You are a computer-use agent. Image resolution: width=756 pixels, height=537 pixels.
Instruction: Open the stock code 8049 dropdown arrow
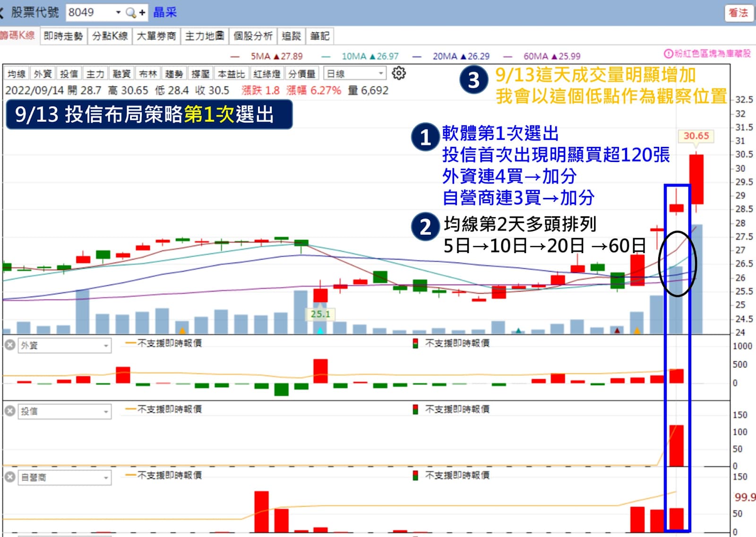coord(118,13)
